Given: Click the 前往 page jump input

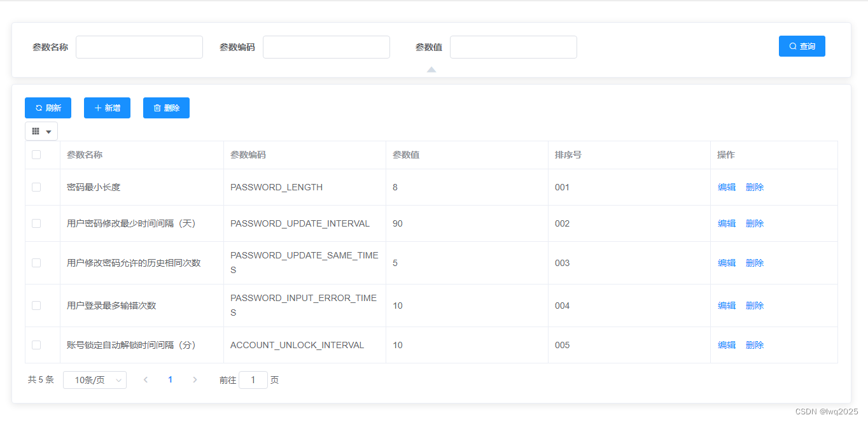Looking at the screenshot, I should pos(253,380).
